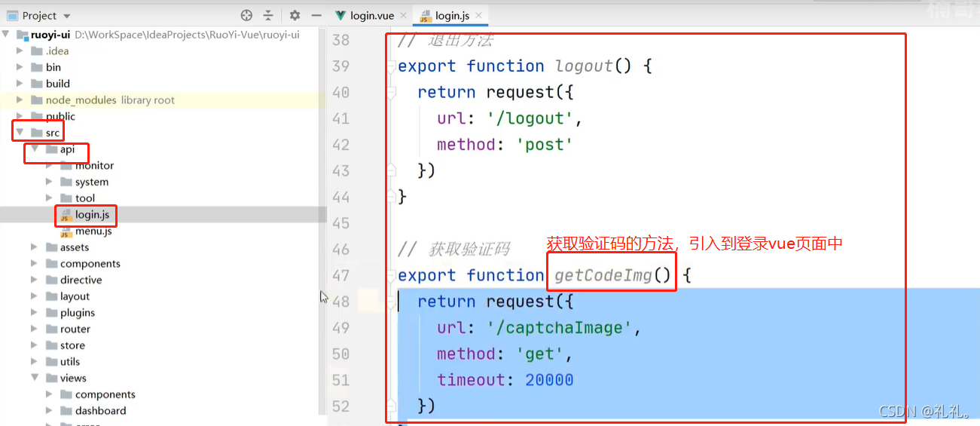
Task: Click the '/logout' url string
Action: tap(531, 118)
